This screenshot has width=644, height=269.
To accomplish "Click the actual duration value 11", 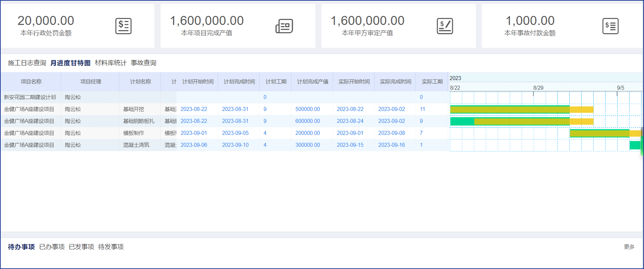I will [423, 109].
